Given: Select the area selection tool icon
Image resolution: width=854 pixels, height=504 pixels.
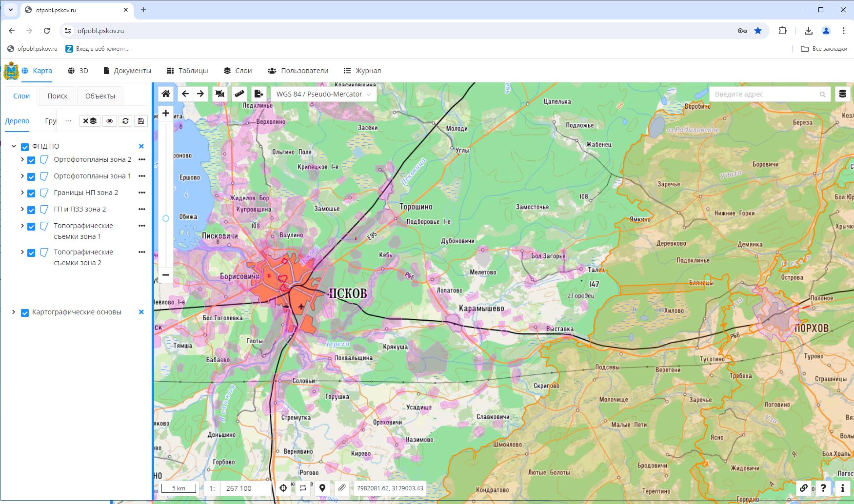Looking at the screenshot, I should 220,94.
